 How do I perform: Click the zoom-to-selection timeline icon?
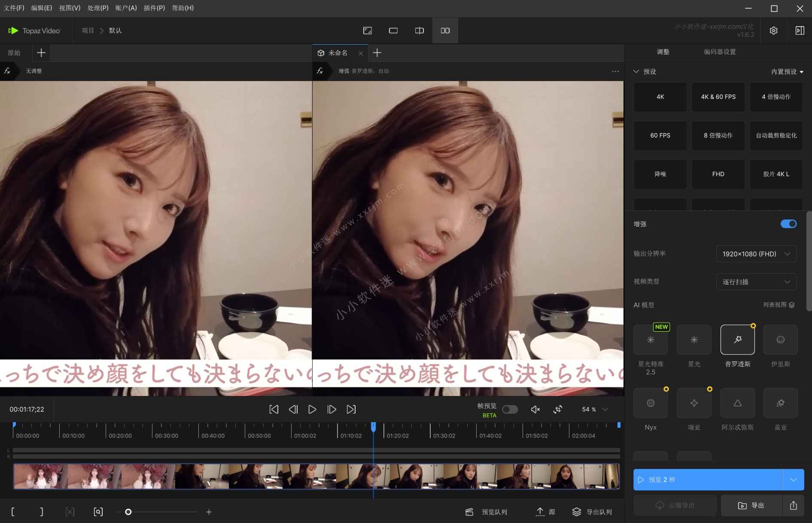(x=98, y=512)
